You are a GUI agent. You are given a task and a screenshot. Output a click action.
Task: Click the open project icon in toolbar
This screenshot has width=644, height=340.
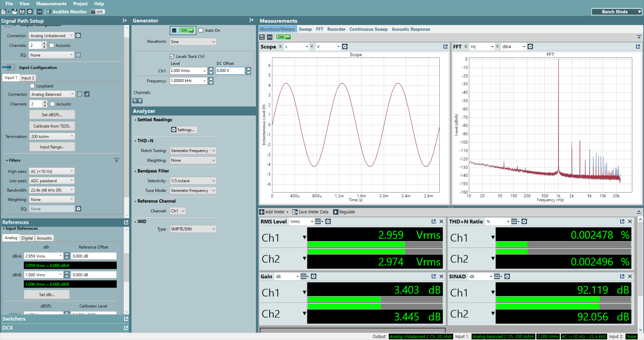coord(15,12)
